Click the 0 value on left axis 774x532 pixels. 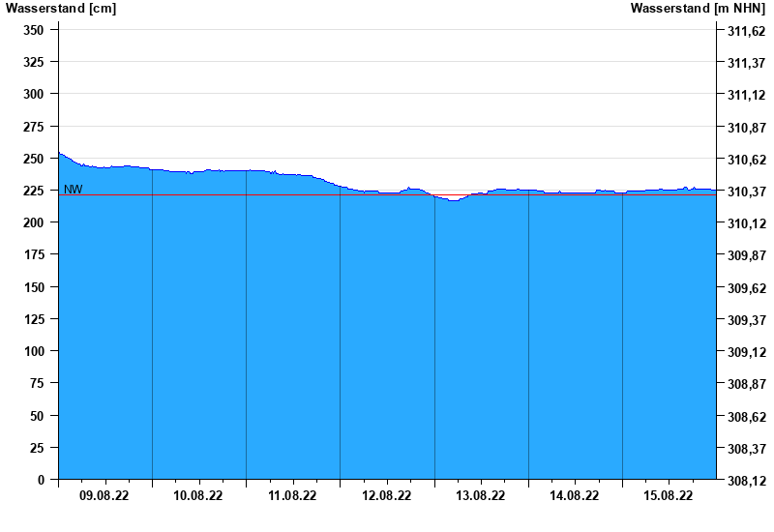[41, 480]
